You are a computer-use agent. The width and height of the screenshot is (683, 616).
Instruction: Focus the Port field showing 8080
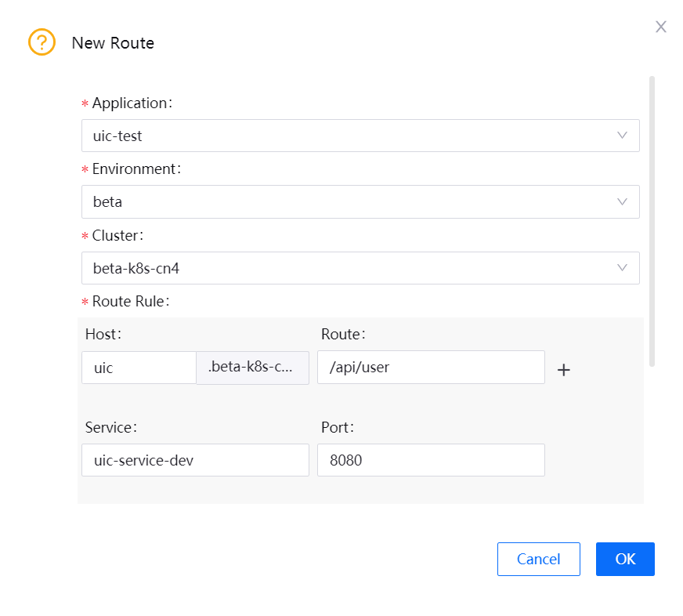[x=430, y=460]
